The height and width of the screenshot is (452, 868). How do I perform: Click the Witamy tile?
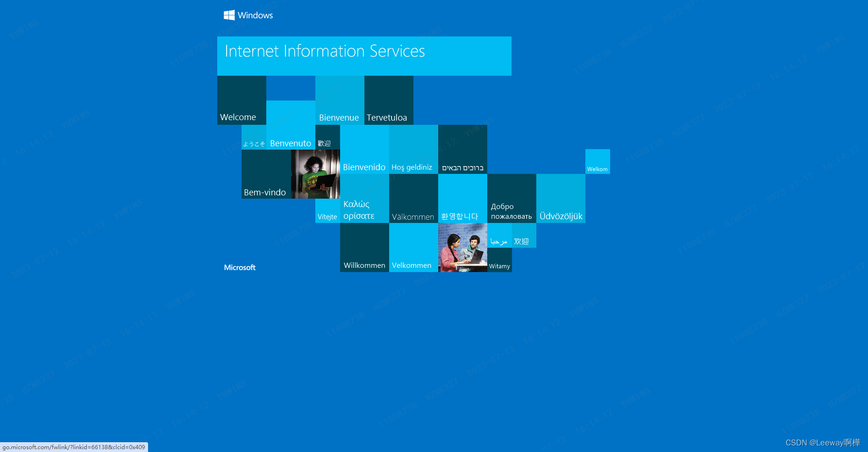(499, 260)
